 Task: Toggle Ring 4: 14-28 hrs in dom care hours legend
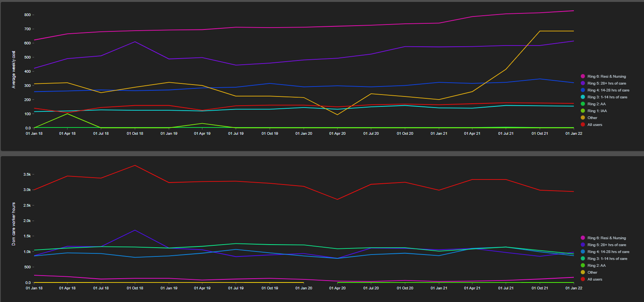tap(608, 252)
